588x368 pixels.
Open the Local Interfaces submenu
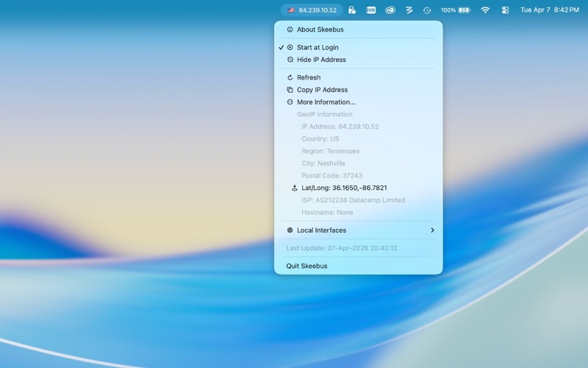[359, 230]
